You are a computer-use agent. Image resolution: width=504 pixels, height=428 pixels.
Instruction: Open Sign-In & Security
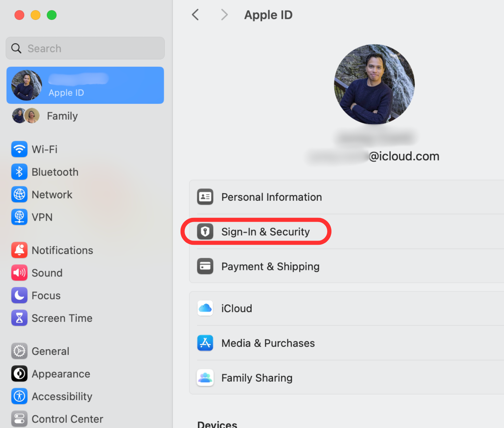pos(346,231)
